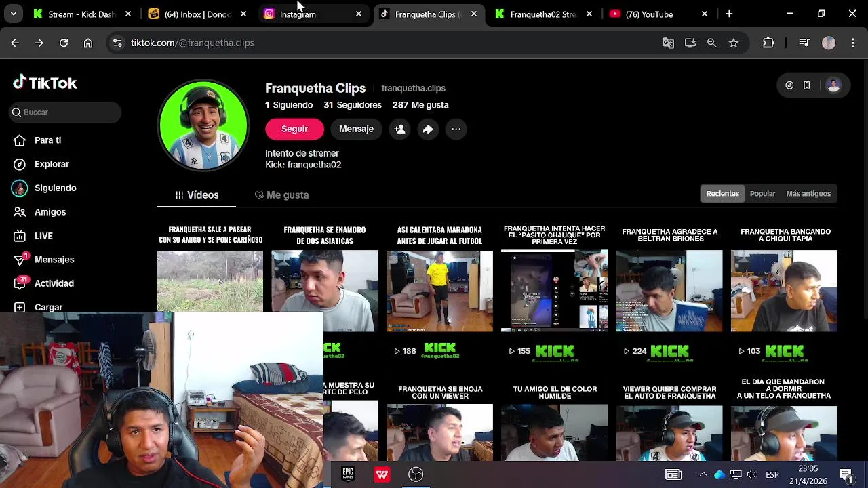Image resolution: width=868 pixels, height=488 pixels.
Task: Open the zoom magnifier in address bar
Action: click(x=712, y=43)
